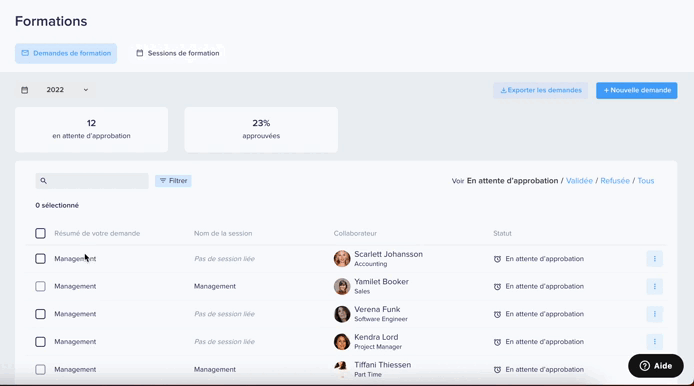This screenshot has width=694, height=386.
Task: Show En attente d'approbation requests
Action: coord(513,181)
